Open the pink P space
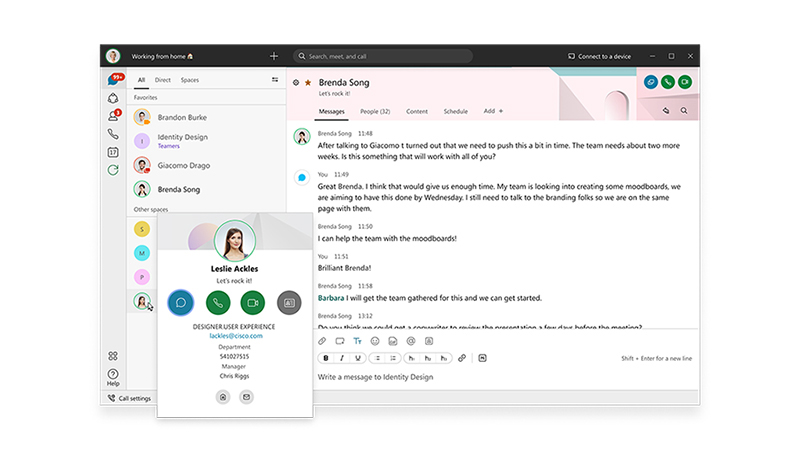 coord(142,277)
